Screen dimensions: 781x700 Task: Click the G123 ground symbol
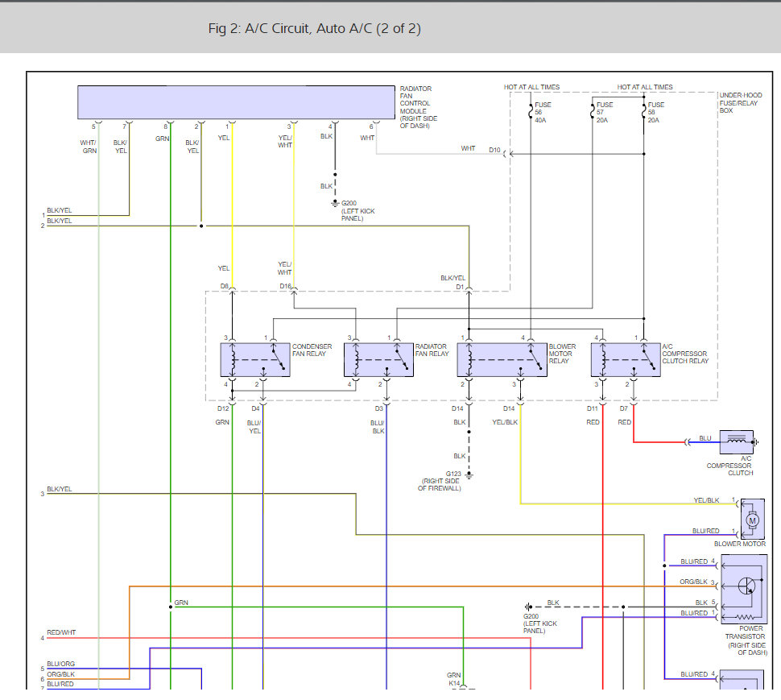pos(469,474)
